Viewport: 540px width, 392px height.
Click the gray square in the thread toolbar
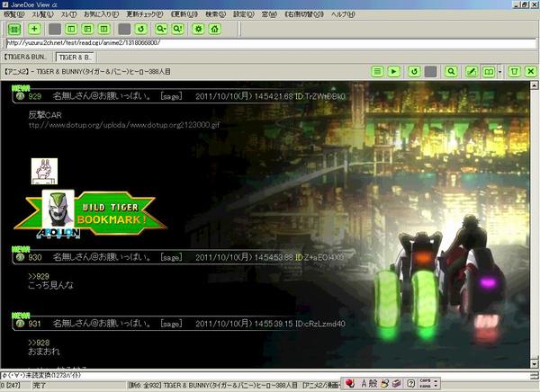430,72
